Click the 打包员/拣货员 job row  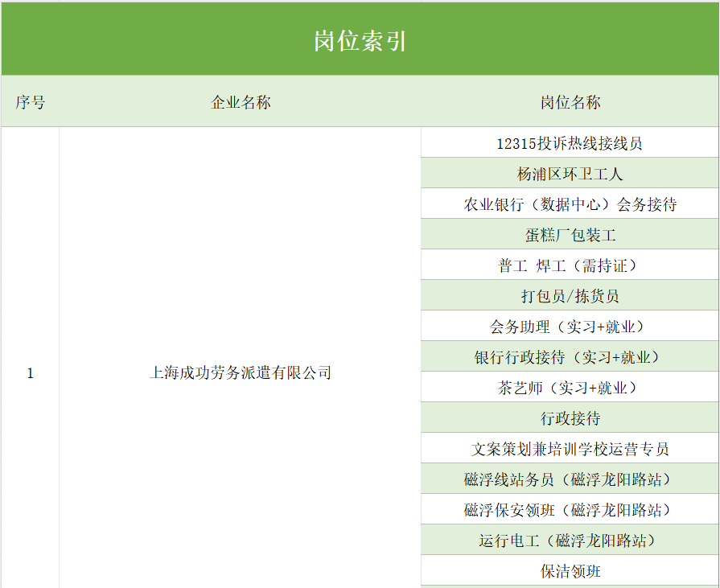(570, 296)
